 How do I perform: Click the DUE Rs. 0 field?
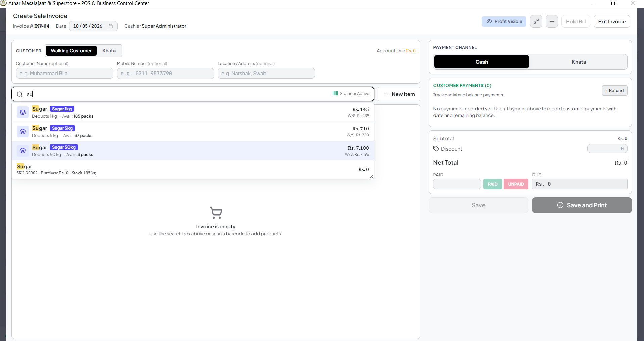pos(580,184)
